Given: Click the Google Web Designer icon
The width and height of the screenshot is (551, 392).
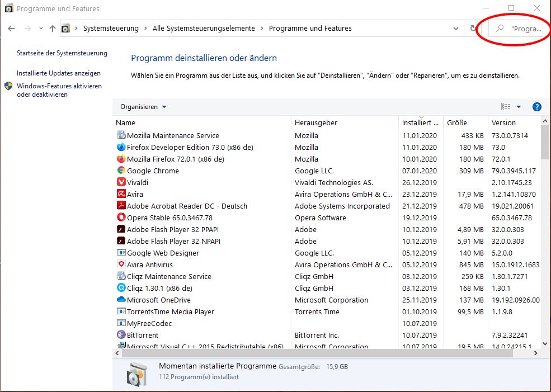Looking at the screenshot, I should point(121,253).
